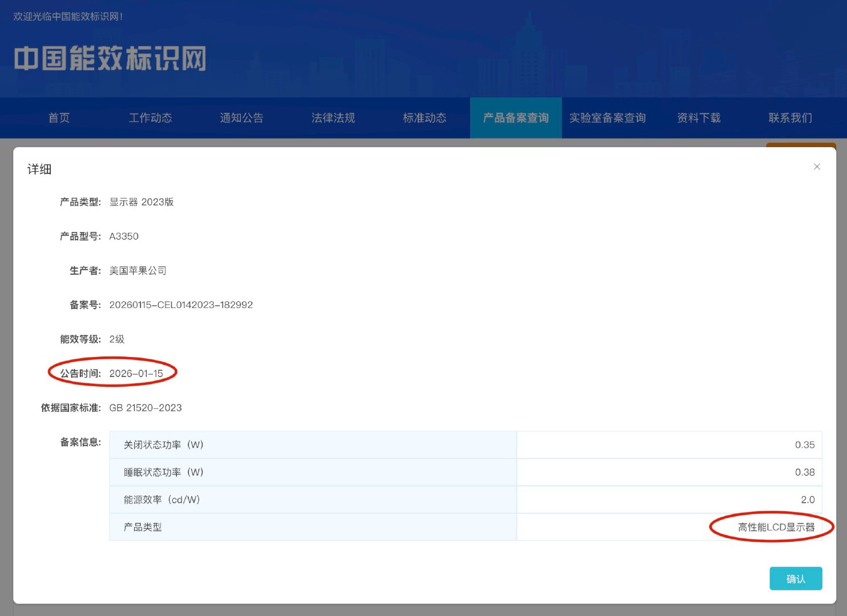Select the 依据国家标准 GB 21520-2023 text

click(x=146, y=407)
